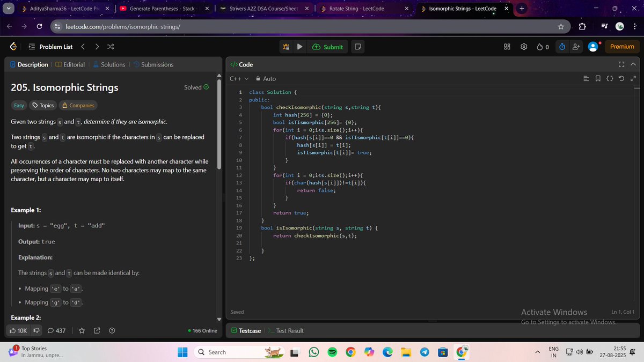Bookmark this page with star icon
This screenshot has width=644, height=362.
coord(561,26)
